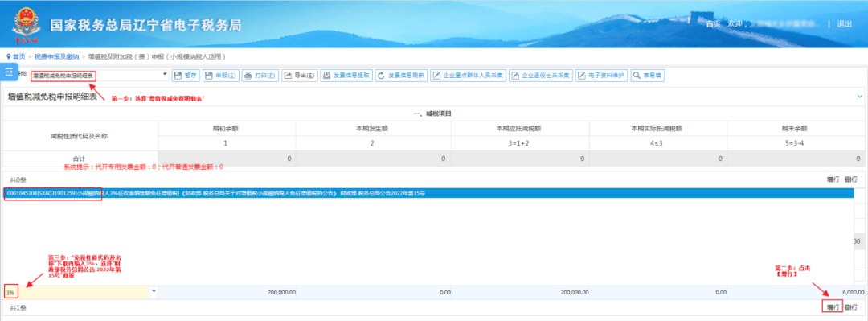Click 删行 in the bottom 共1条 section
The height and width of the screenshot is (321, 868).
click(851, 307)
